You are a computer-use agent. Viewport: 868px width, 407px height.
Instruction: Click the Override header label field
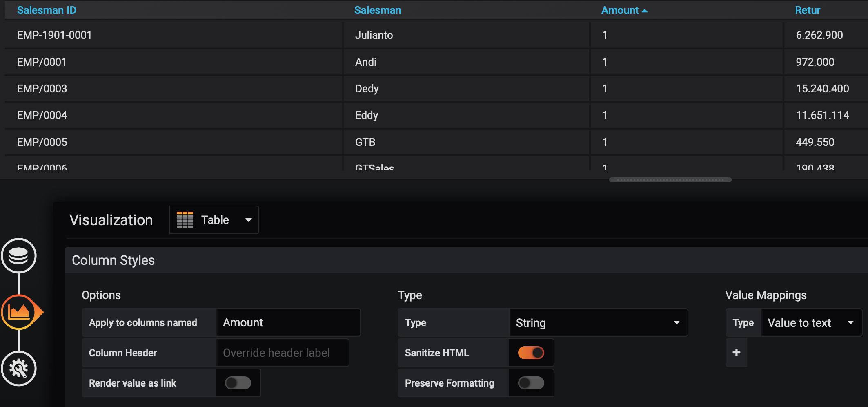click(x=283, y=352)
